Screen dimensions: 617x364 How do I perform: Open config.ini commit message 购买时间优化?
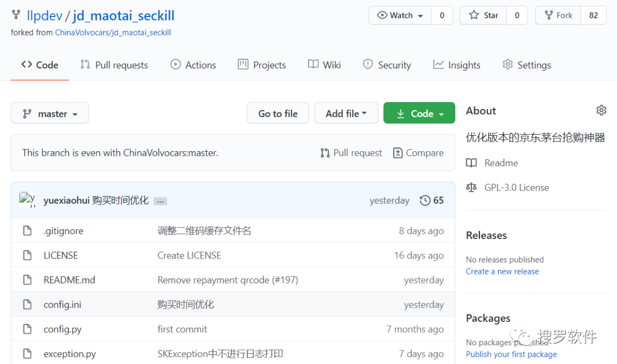tap(186, 305)
